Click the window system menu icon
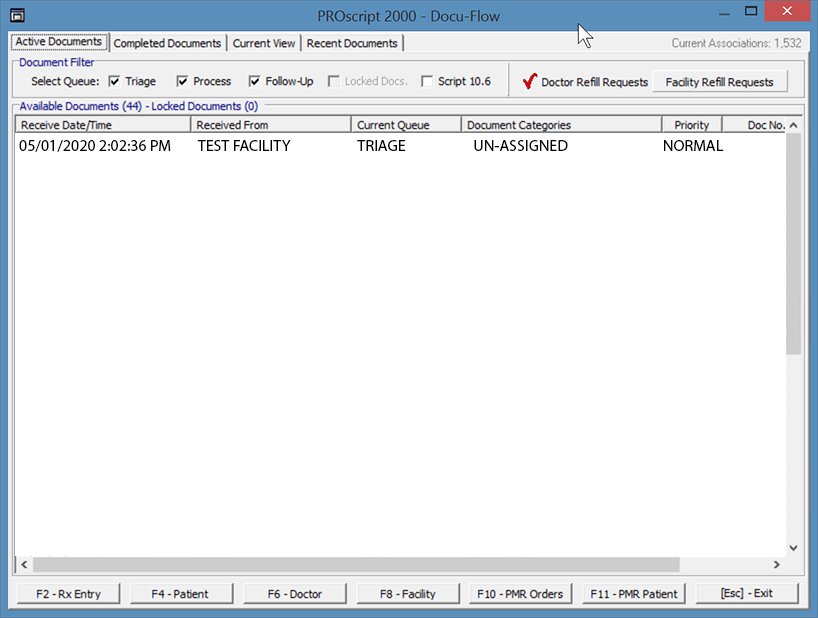The width and height of the screenshot is (818, 618). (x=17, y=15)
